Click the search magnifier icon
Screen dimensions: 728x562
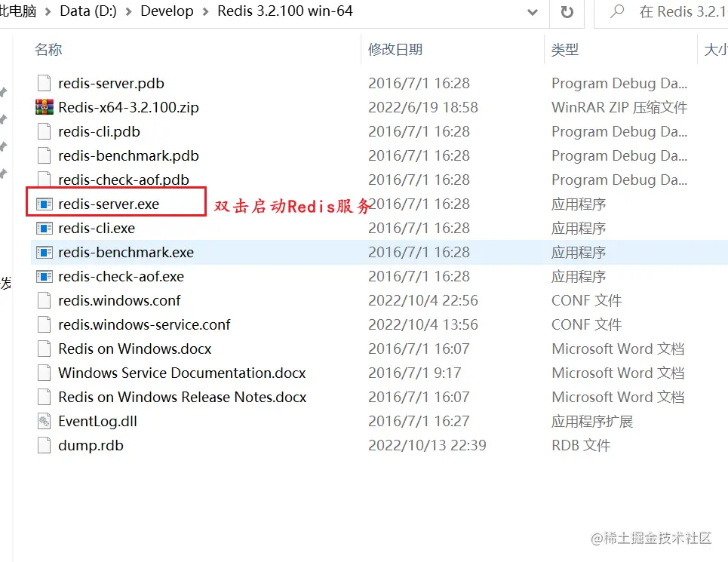[616, 11]
